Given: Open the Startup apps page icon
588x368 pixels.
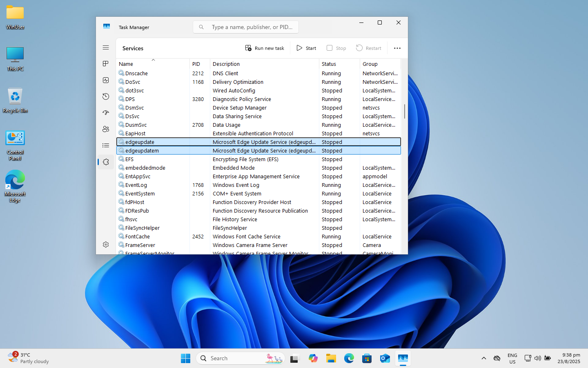Looking at the screenshot, I should 106,113.
